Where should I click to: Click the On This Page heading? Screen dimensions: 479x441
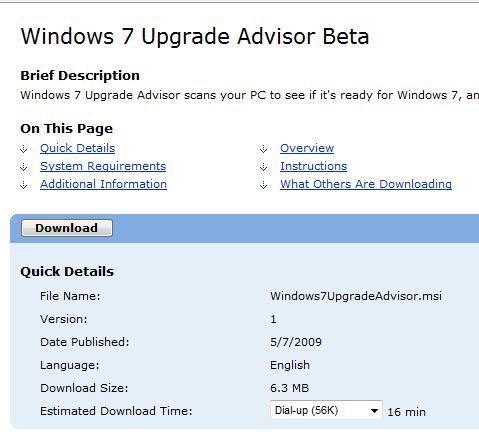tap(67, 129)
